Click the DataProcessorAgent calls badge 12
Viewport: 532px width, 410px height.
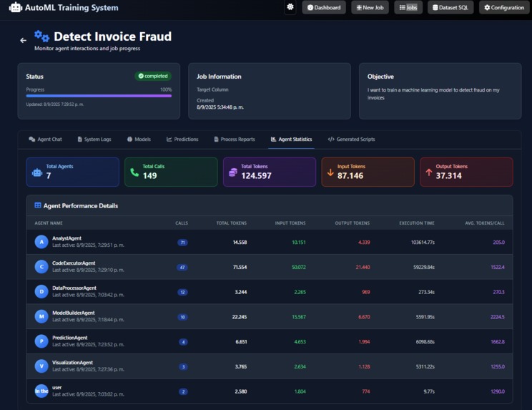pyautogui.click(x=182, y=292)
